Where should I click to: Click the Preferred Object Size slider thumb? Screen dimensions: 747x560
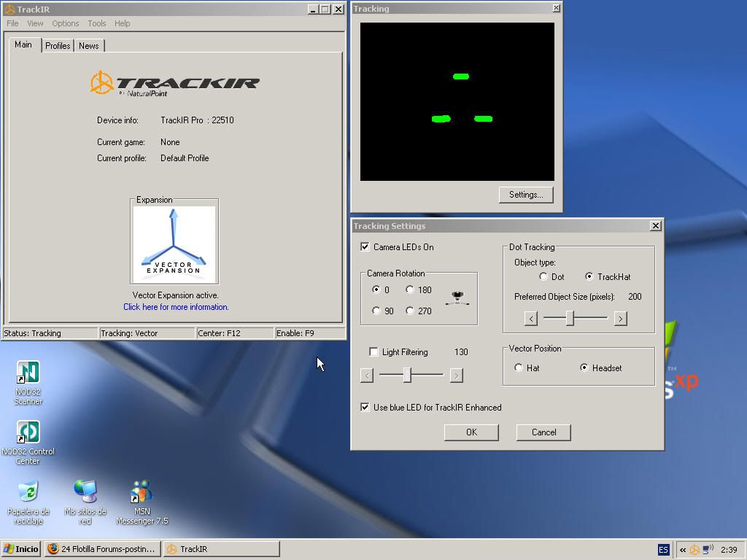[x=570, y=318]
